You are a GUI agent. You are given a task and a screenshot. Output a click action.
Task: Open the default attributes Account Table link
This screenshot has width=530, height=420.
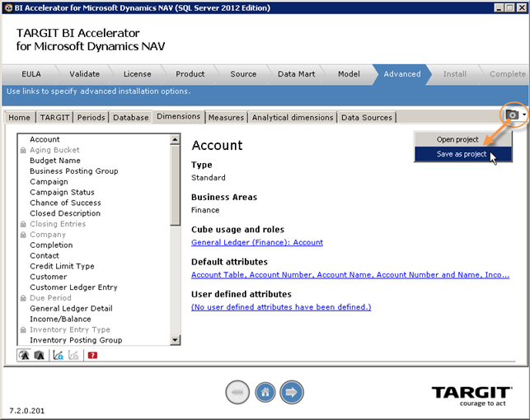pyautogui.click(x=350, y=275)
